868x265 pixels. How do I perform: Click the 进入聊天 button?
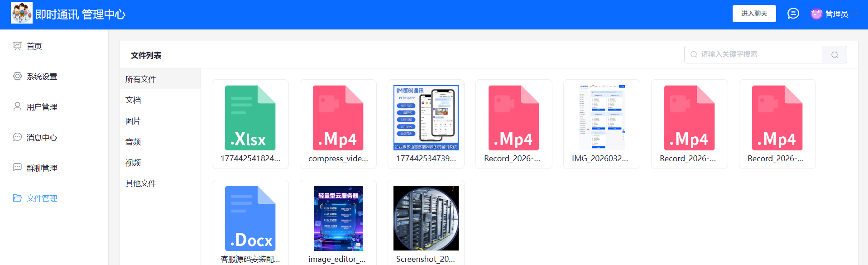tap(754, 14)
